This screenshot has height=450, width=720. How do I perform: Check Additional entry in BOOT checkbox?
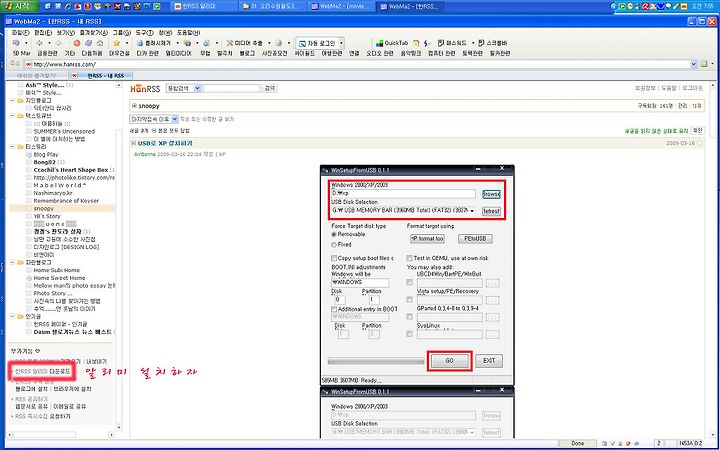click(334, 309)
